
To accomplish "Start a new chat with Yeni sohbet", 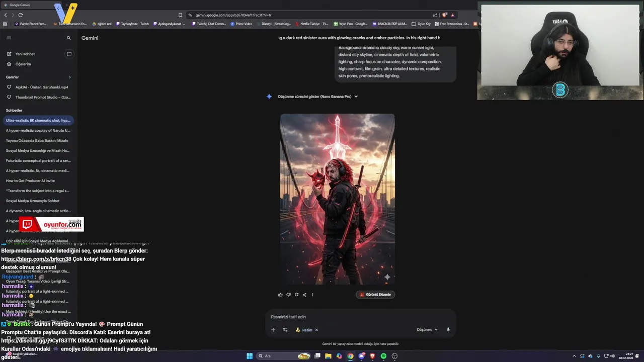I will click(x=25, y=54).
